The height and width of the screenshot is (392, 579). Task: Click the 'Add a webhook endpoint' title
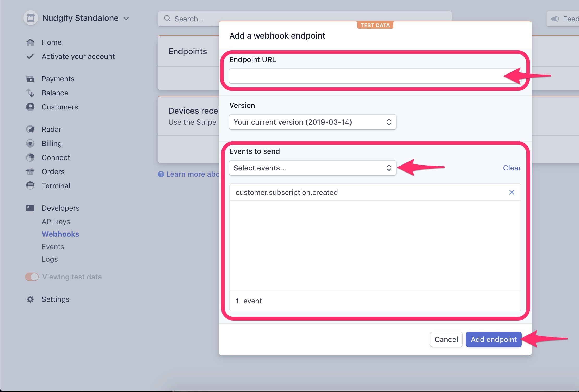click(277, 36)
